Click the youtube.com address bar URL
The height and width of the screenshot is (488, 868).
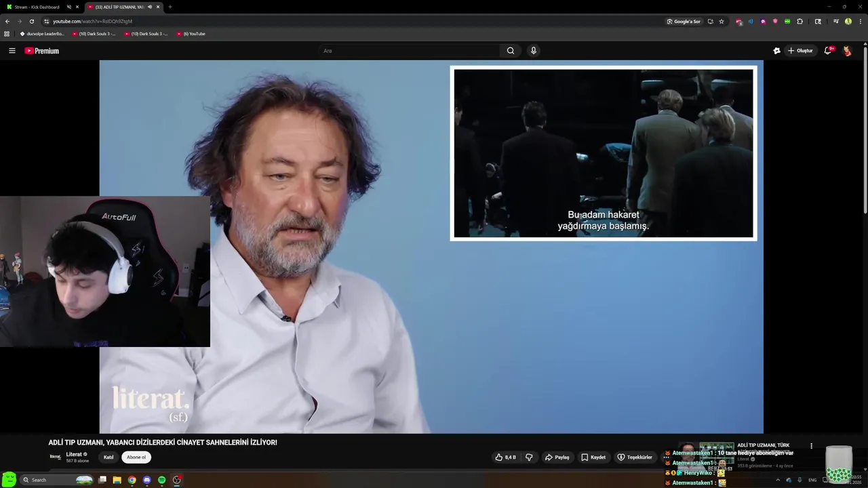[92, 21]
